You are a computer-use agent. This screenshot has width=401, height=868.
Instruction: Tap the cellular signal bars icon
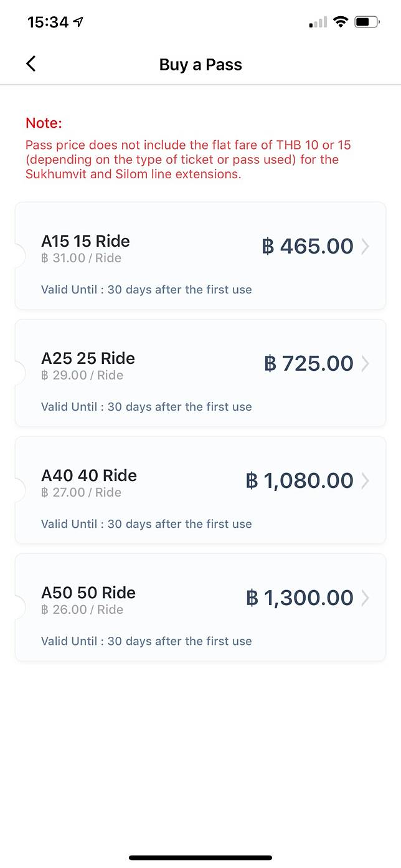(x=318, y=22)
